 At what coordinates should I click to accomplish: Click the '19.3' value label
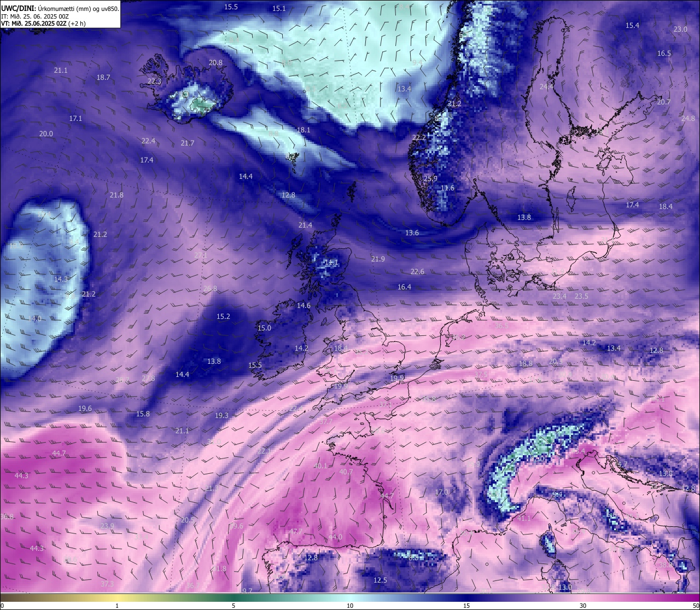(x=221, y=415)
